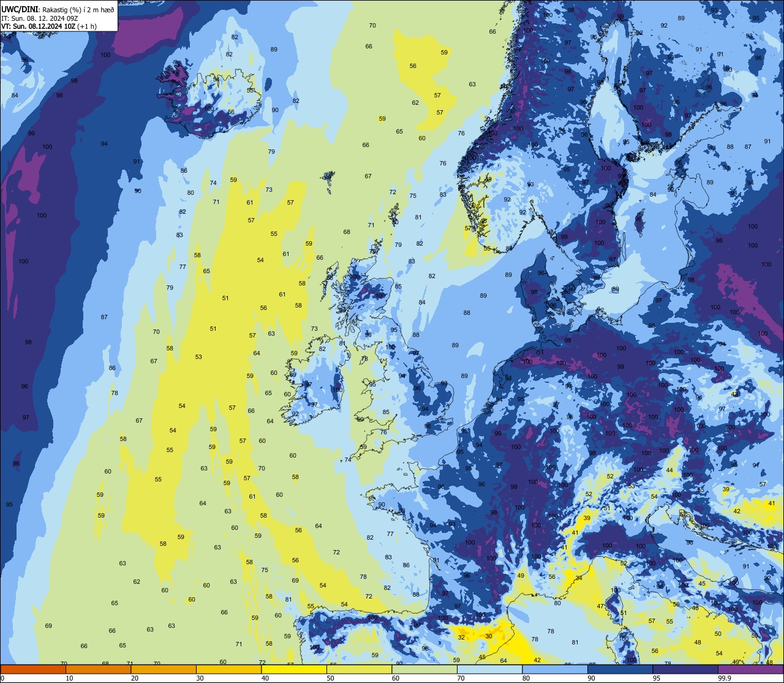The width and height of the screenshot is (784, 683).
Task: Click the amber 20–30 legend swatch
Action: coord(164,670)
